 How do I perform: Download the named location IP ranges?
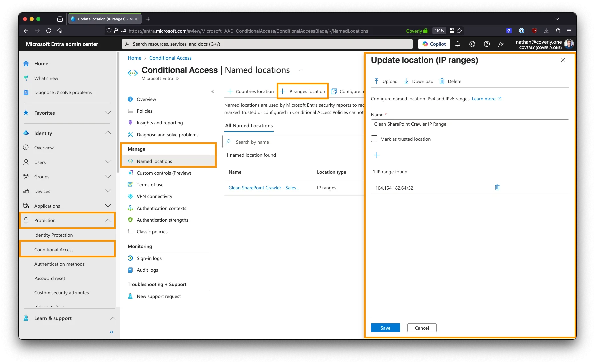[418, 81]
